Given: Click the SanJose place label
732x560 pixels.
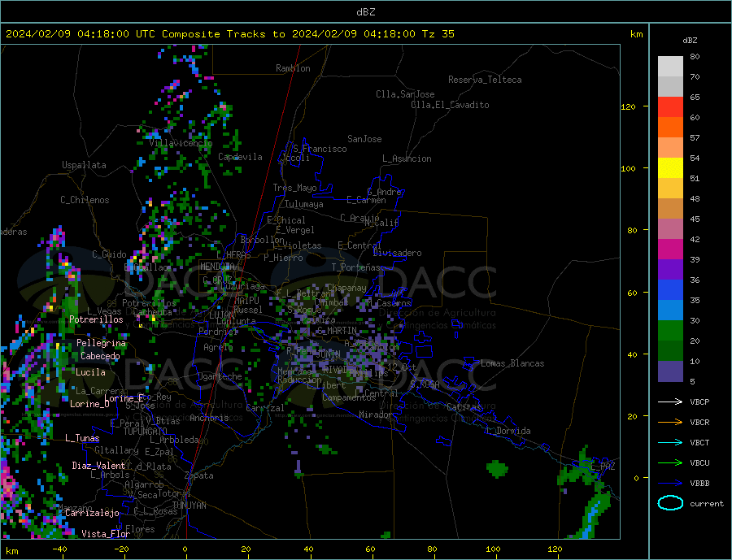Looking at the screenshot, I should point(364,139).
